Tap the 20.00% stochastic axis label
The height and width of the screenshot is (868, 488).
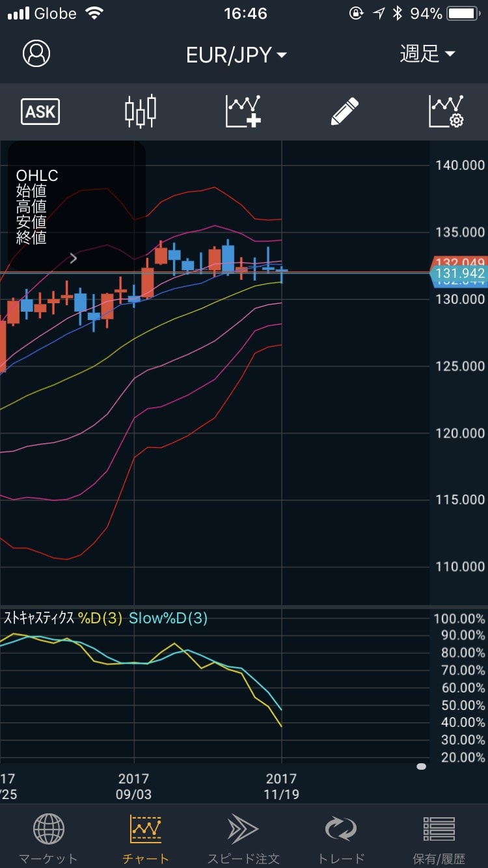tap(463, 757)
